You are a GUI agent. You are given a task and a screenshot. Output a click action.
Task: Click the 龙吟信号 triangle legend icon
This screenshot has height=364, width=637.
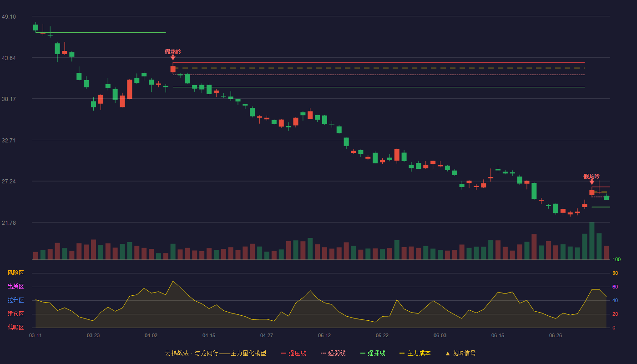(x=448, y=353)
